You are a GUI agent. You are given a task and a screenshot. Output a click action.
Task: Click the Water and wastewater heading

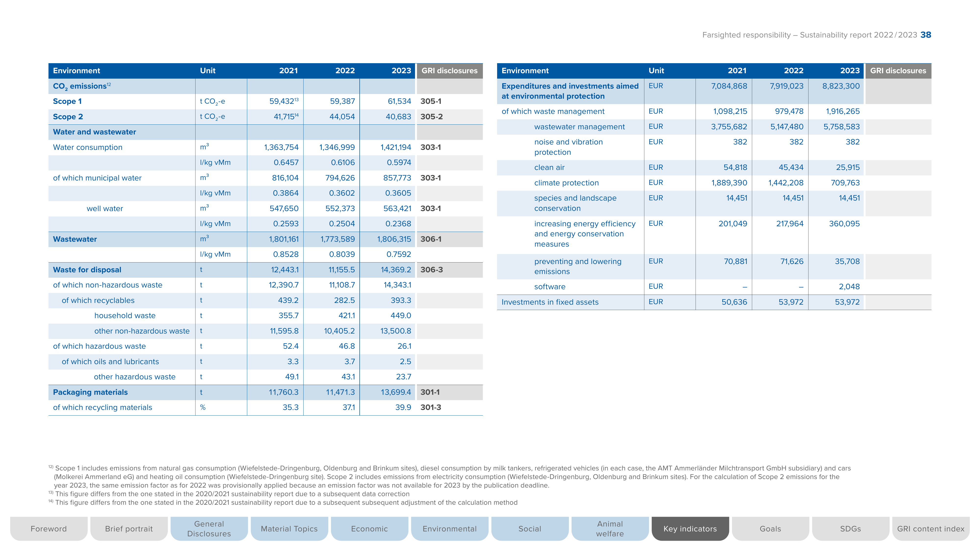coord(94,132)
